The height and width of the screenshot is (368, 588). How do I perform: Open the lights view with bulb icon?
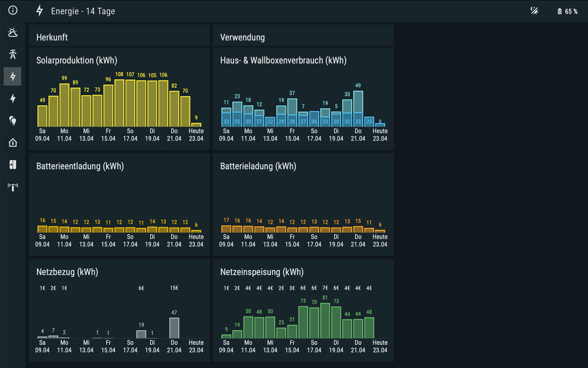[13, 121]
